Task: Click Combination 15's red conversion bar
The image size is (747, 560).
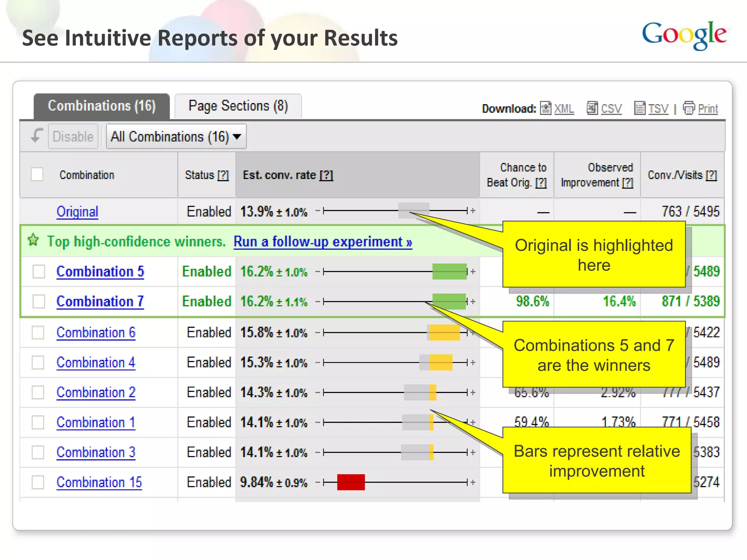Action: tap(351, 482)
